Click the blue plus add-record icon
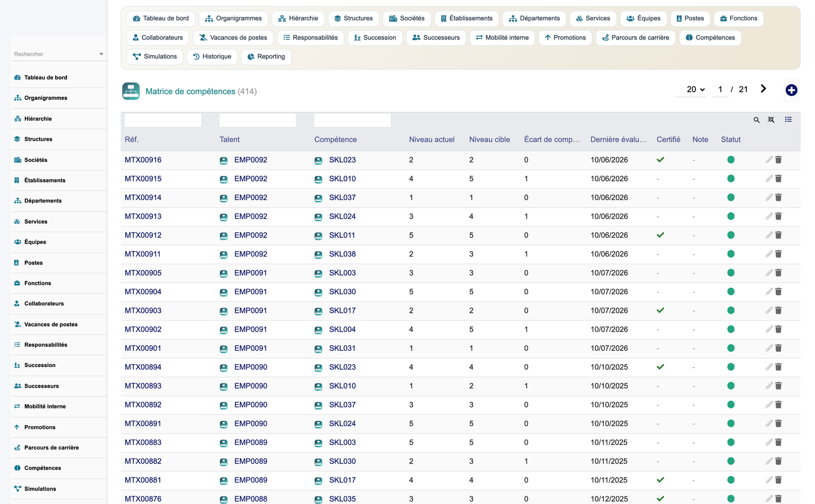The image size is (815, 504). 791,90
